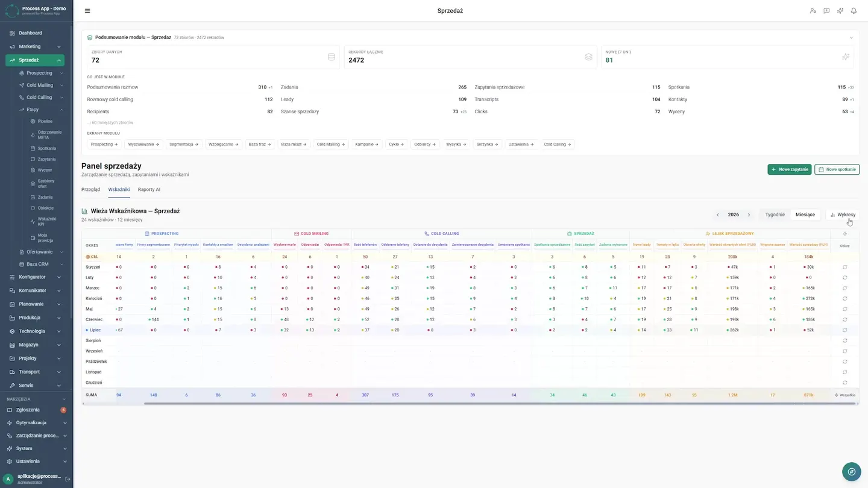Collapse the Etapy submenu chevron

click(x=61, y=110)
